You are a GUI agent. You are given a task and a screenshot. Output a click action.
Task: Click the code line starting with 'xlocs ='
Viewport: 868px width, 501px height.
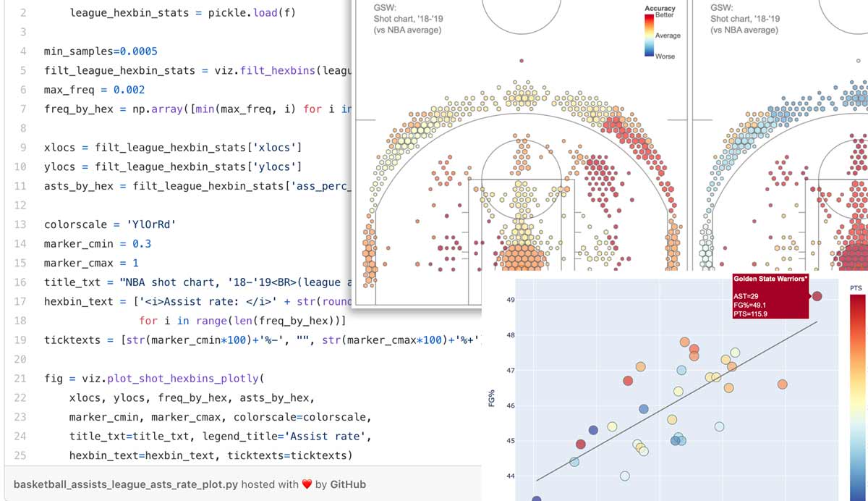click(x=173, y=148)
